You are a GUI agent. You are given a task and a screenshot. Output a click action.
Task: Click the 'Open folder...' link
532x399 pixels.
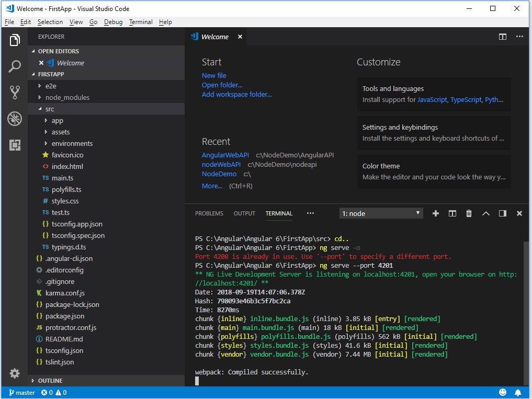click(222, 85)
